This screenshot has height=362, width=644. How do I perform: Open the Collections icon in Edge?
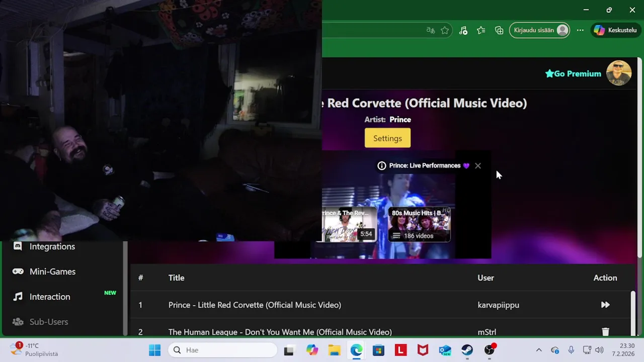coord(499,30)
